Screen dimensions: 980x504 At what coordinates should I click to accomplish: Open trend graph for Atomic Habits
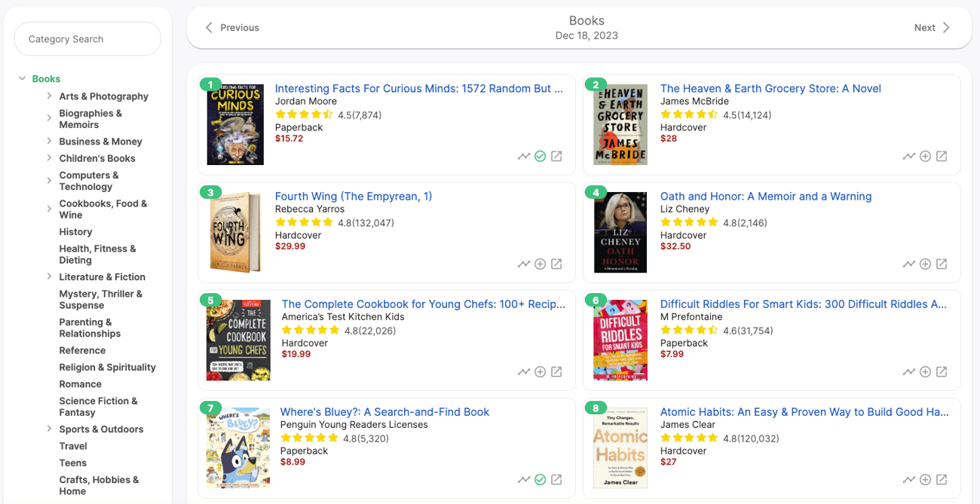pos(909,479)
